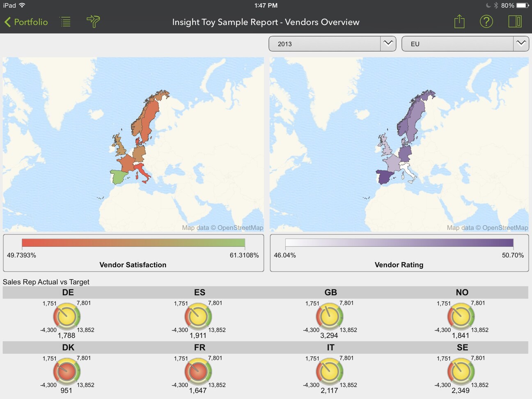
Task: Open OpenStreetMap attribution on left map
Action: point(222,228)
